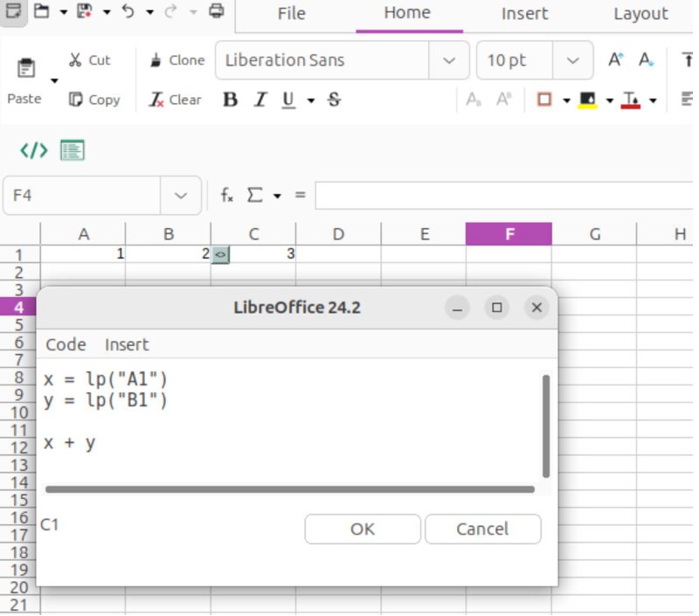The height and width of the screenshot is (616, 699).
Task: Increase font size icon
Action: pos(616,59)
